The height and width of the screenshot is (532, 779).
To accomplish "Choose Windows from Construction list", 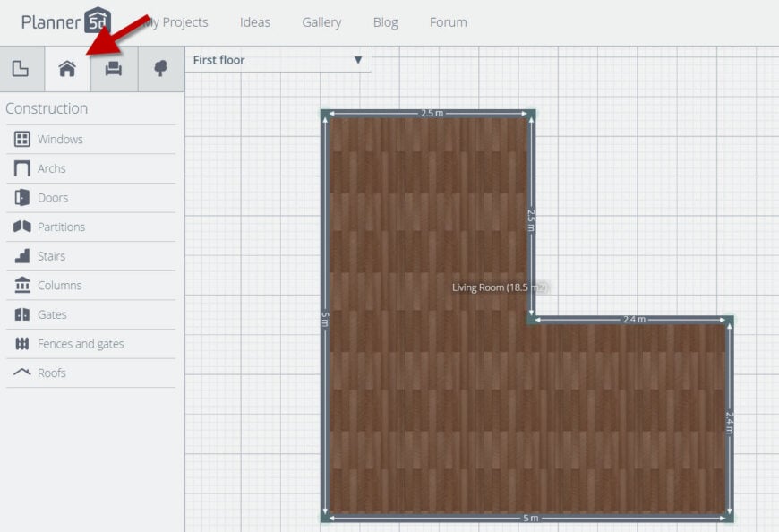I will click(60, 139).
